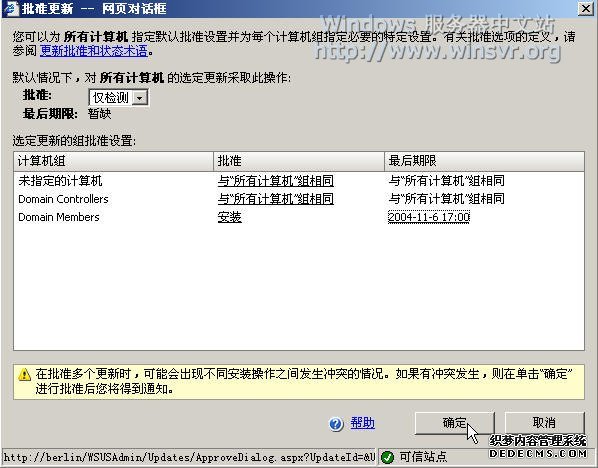The width and height of the screenshot is (598, 468).
Task: Click the 帮助 help link
Action: (x=363, y=423)
